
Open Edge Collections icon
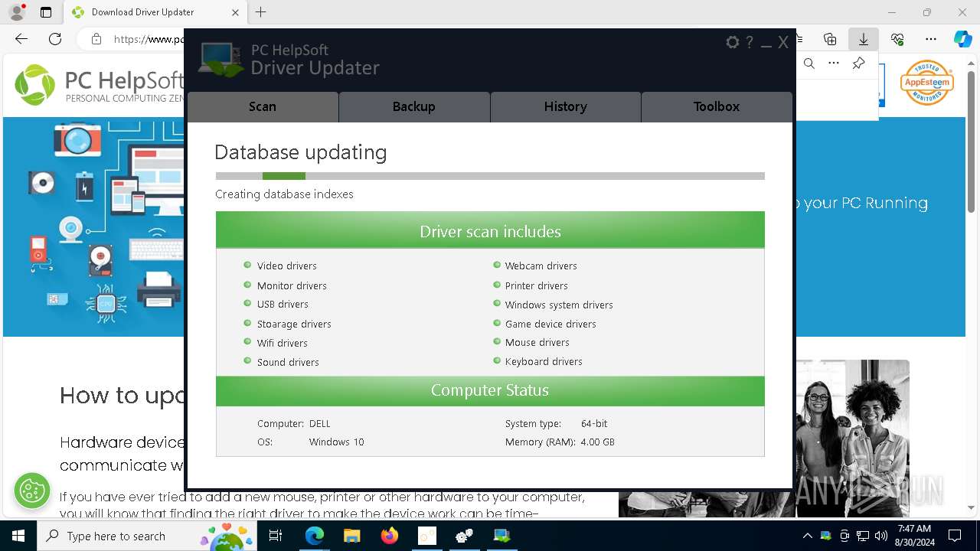tap(830, 39)
